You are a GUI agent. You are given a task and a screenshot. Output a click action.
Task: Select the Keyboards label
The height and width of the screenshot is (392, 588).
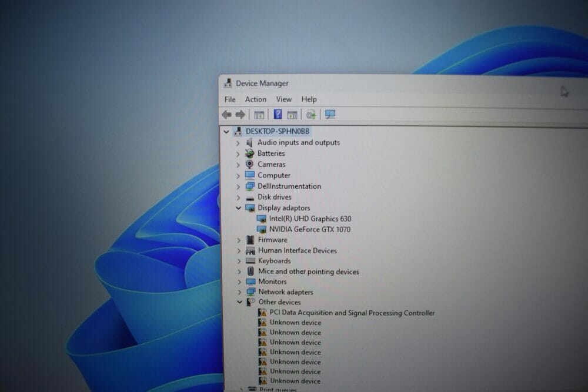(275, 261)
